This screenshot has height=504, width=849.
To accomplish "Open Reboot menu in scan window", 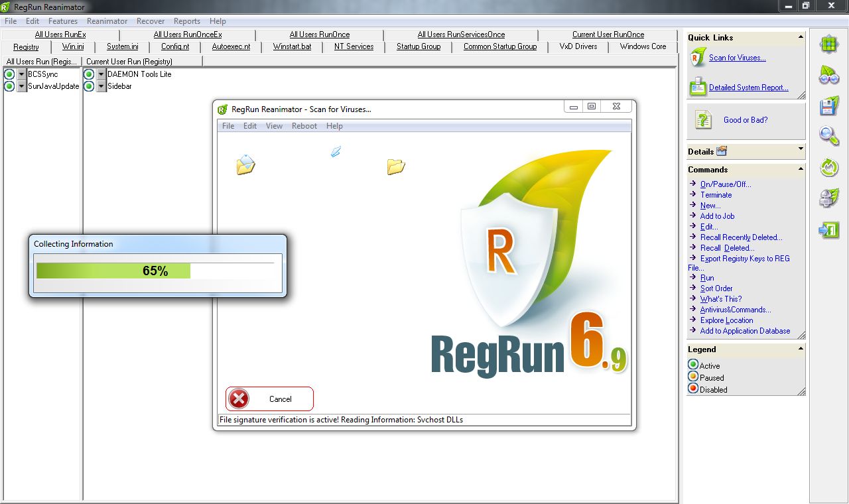I will coord(304,126).
